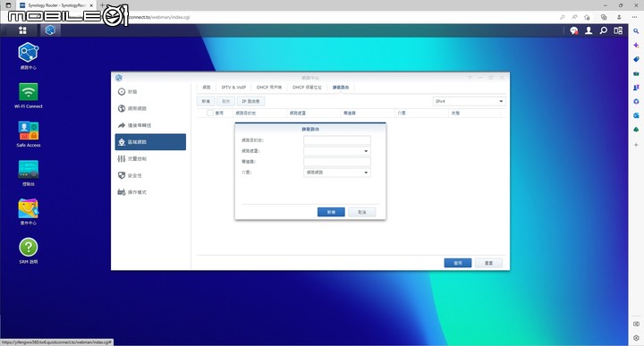Switch to the DHCP clients tab
This screenshot has width=644, height=346.
[269, 87]
